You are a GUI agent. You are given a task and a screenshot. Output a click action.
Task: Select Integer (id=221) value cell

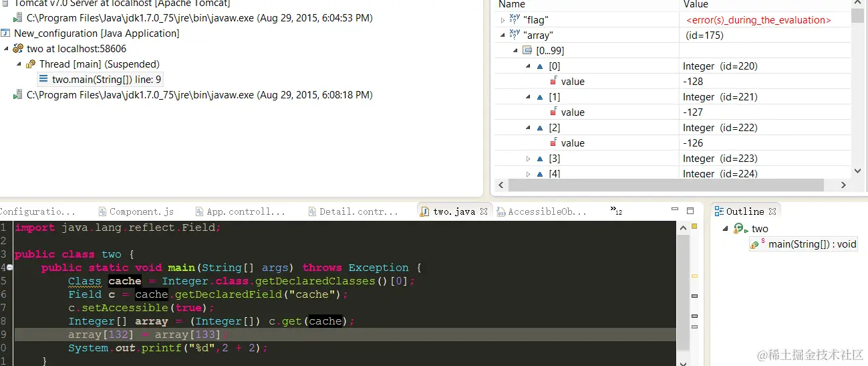click(x=720, y=97)
